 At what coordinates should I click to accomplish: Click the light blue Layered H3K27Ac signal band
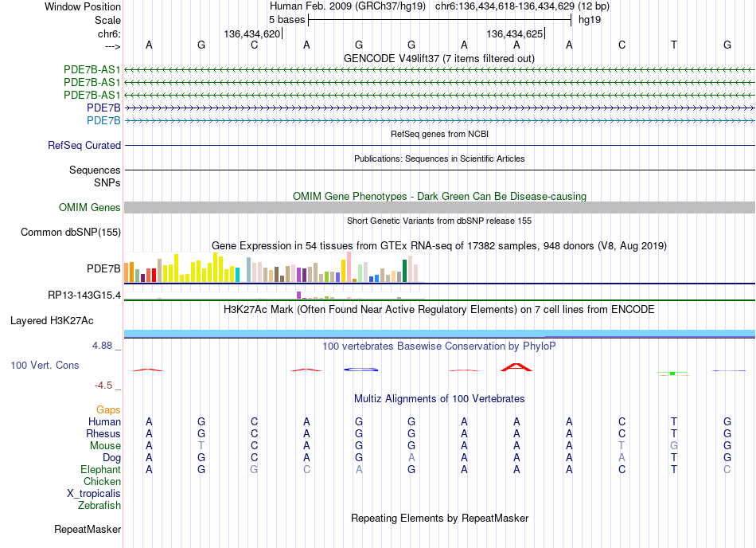439,333
